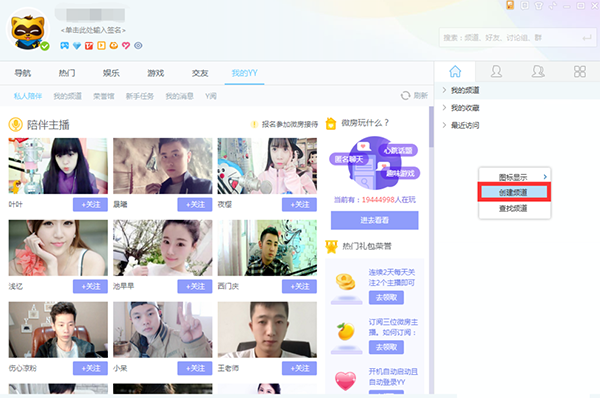Viewport: 600px width, 398px height.
Task: Click the compact mode arrows icon
Action: tap(553, 5)
